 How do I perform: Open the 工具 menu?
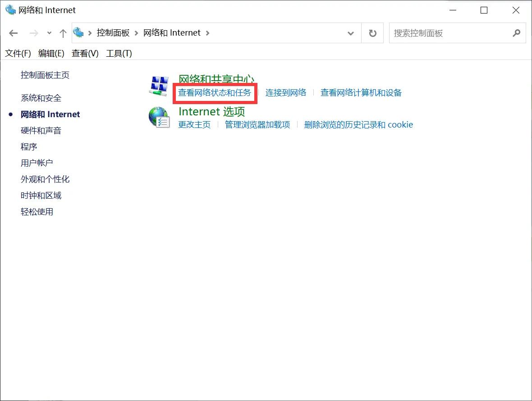pos(119,53)
